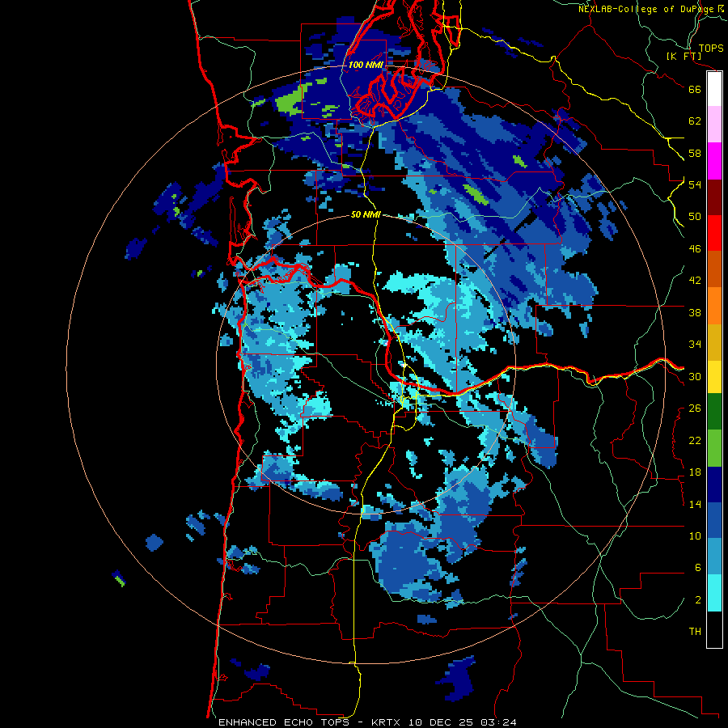Click the "NEXLAB-College of DuPage" credit text
728x728 pixels.
click(647, 9)
